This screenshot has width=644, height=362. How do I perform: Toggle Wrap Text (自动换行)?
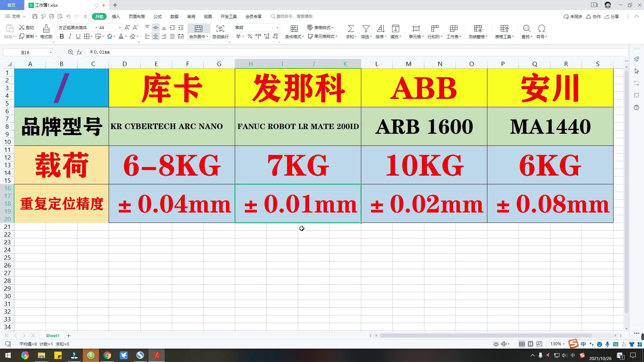click(220, 32)
